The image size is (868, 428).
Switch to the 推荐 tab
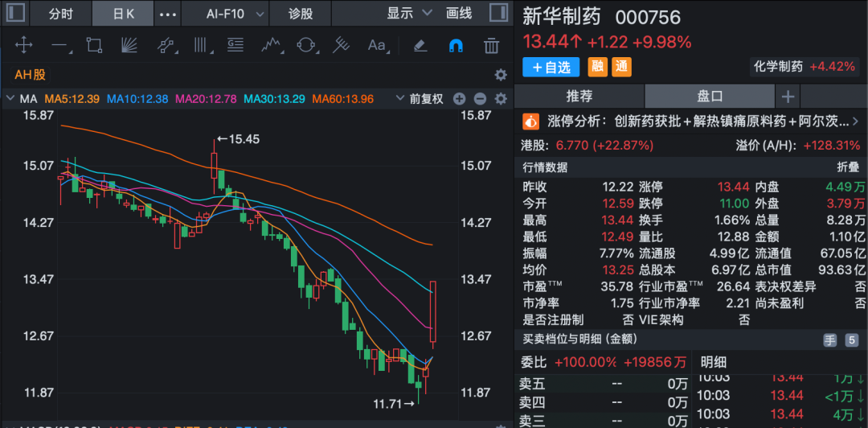[579, 97]
